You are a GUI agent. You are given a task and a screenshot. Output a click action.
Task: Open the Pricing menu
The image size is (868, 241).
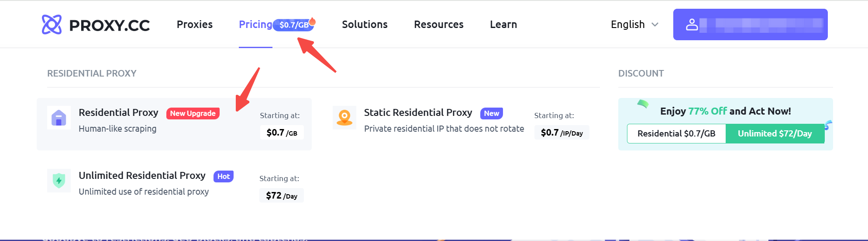click(x=255, y=24)
